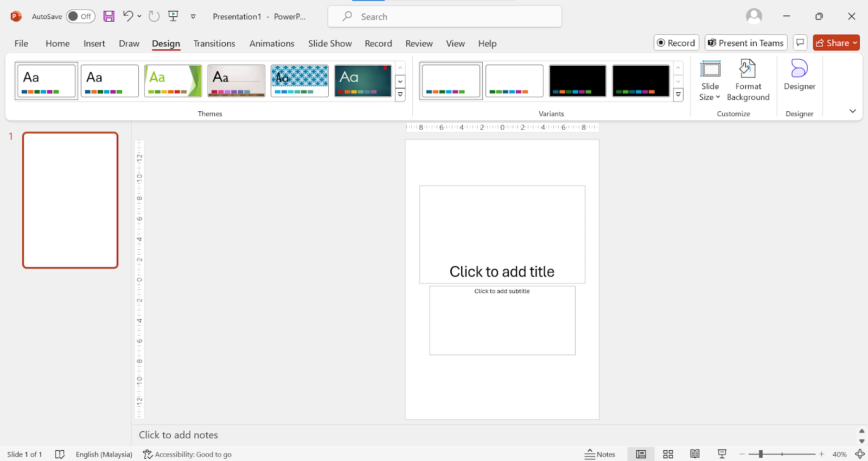Select slide 1 thumbnail in panel
Image resolution: width=868 pixels, height=461 pixels.
70,200
